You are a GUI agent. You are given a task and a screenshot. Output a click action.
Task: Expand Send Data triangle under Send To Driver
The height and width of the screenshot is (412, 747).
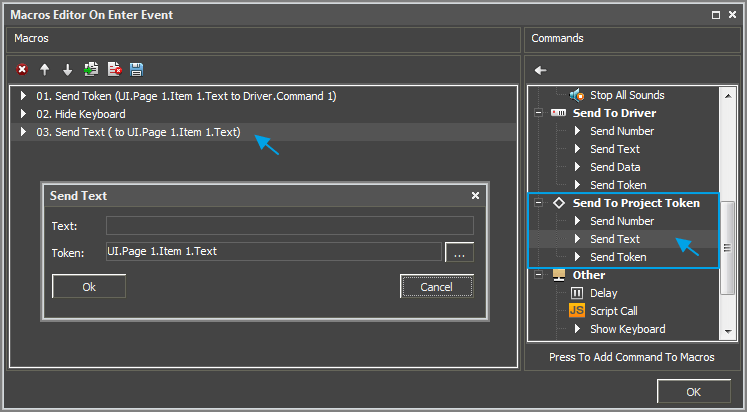(x=577, y=167)
